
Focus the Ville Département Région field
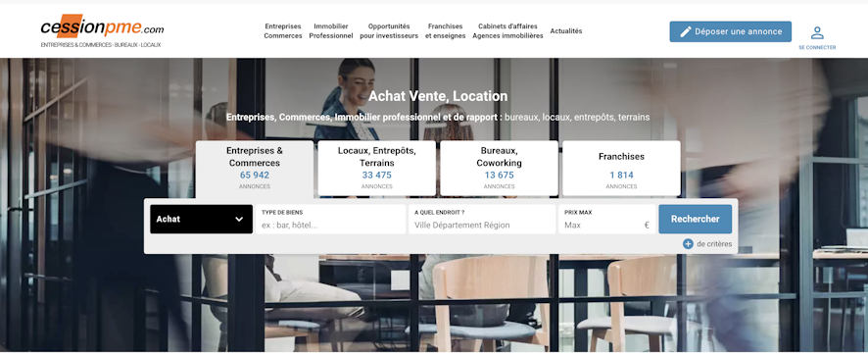(482, 220)
